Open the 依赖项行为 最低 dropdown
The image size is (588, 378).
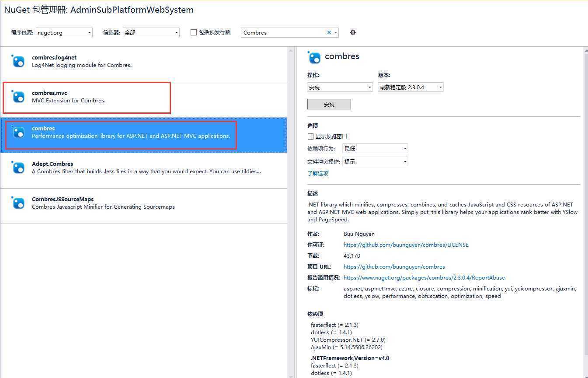coord(375,148)
